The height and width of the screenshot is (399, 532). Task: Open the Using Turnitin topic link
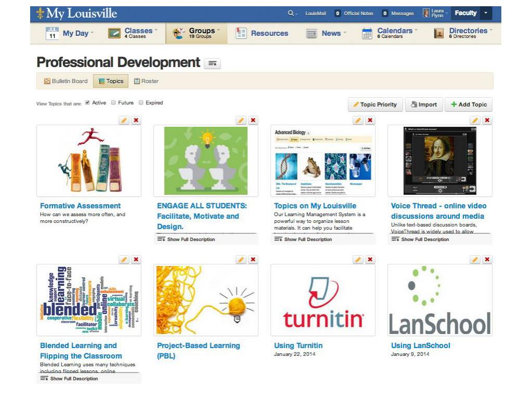[298, 345]
